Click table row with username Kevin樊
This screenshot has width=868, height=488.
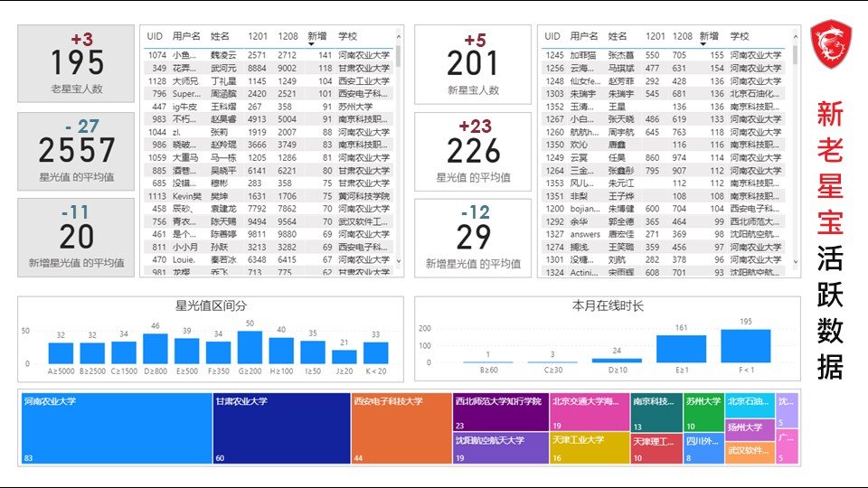click(269, 196)
